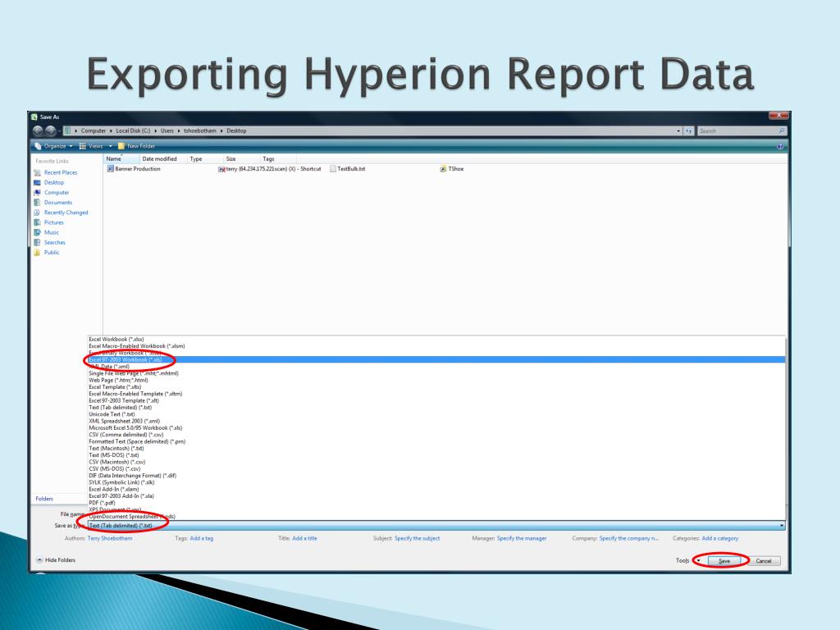Click the Add a tag link
Viewport: 840px width, 630px height.
pyautogui.click(x=202, y=538)
